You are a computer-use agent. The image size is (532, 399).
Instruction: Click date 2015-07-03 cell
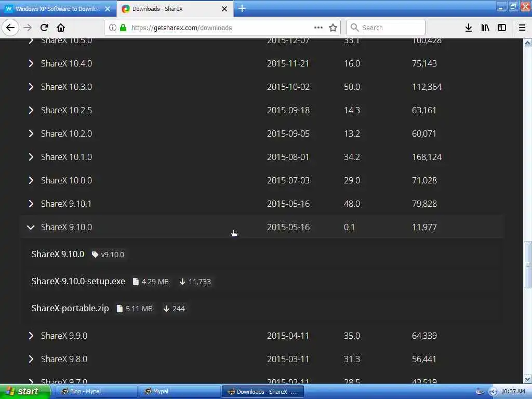click(x=288, y=180)
